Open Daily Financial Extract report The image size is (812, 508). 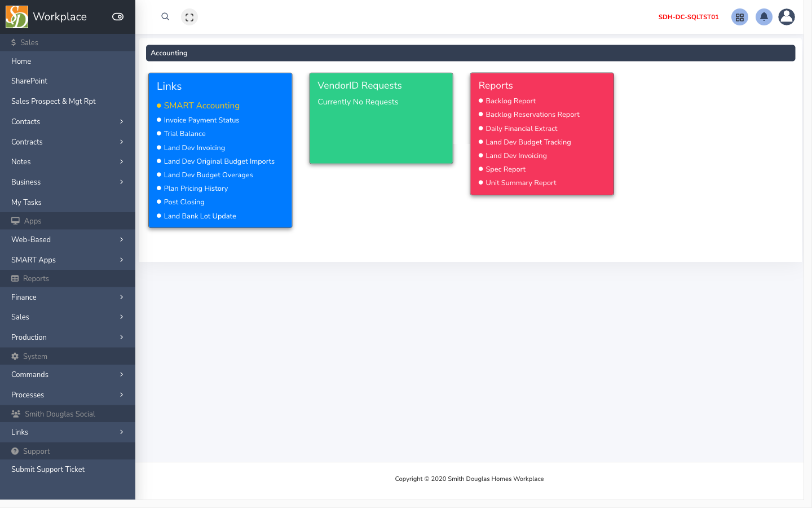521,129
